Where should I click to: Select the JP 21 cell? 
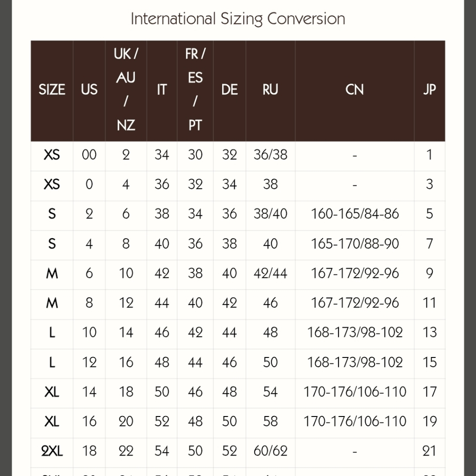tap(429, 451)
